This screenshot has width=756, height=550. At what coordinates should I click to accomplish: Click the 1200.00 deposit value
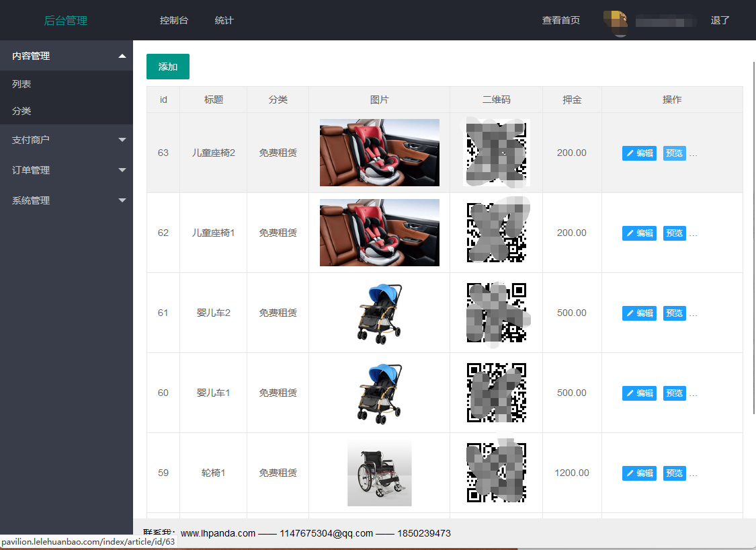[572, 473]
